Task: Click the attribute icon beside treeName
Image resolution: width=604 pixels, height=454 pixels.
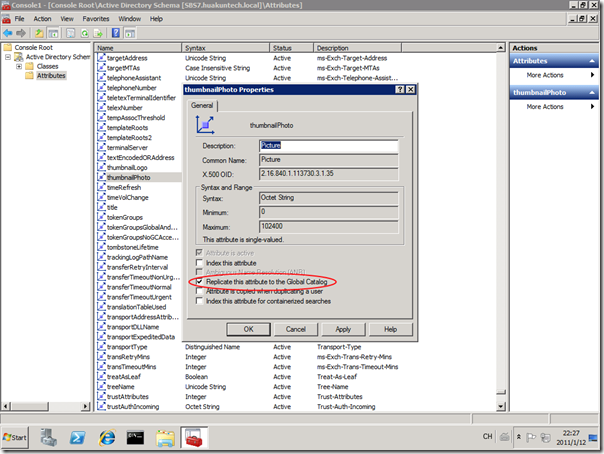Action: coord(101,386)
